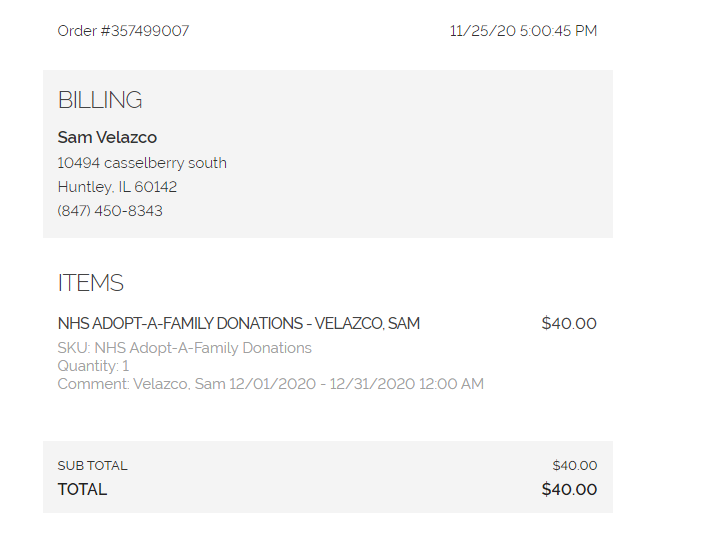Screen dimensions: 714x537
Task: Click the Huntley, IL 60142 line
Action: (x=117, y=187)
